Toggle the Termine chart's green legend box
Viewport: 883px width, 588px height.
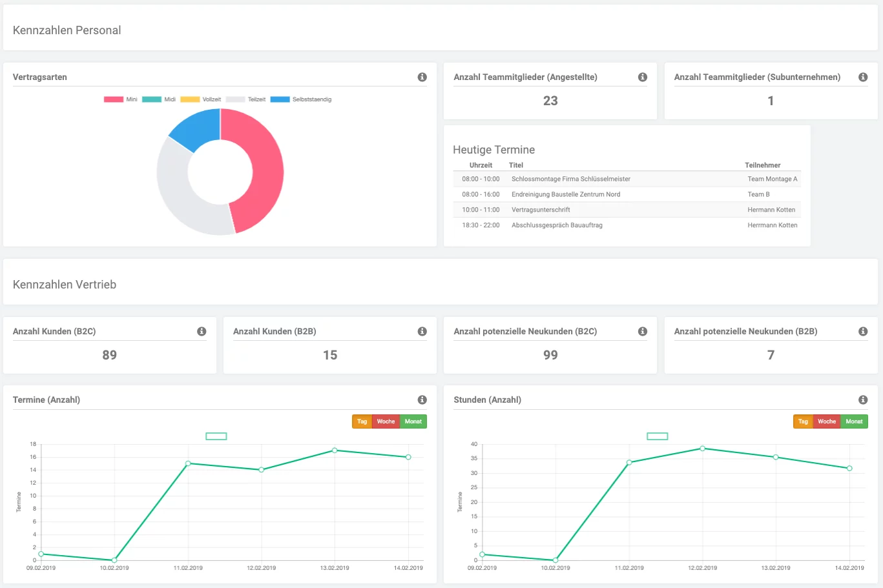[216, 436]
